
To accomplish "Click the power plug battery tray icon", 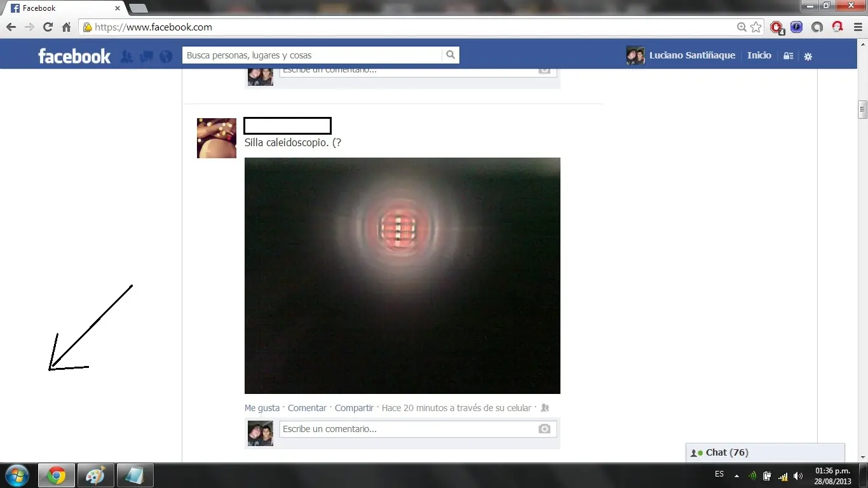I will click(768, 475).
